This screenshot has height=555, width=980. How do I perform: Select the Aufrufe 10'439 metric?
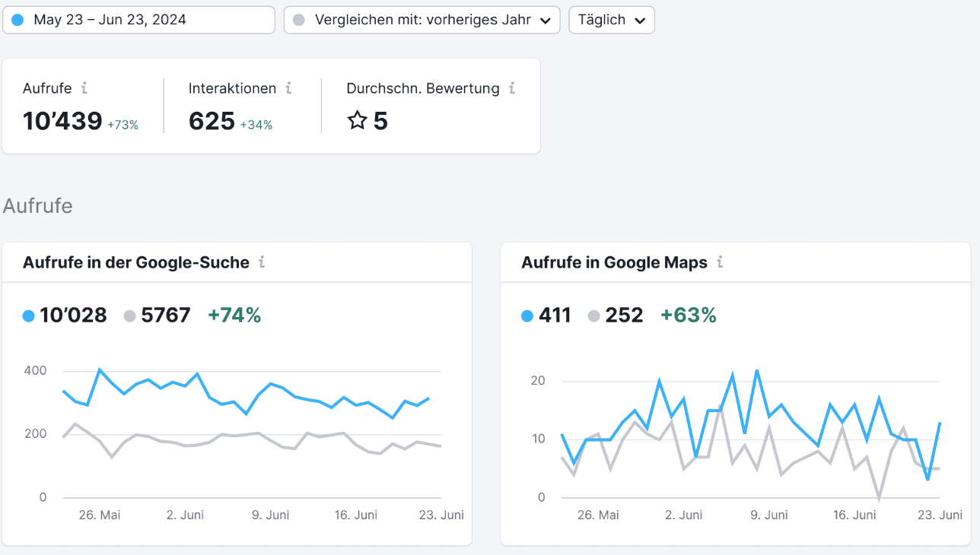coord(81,106)
